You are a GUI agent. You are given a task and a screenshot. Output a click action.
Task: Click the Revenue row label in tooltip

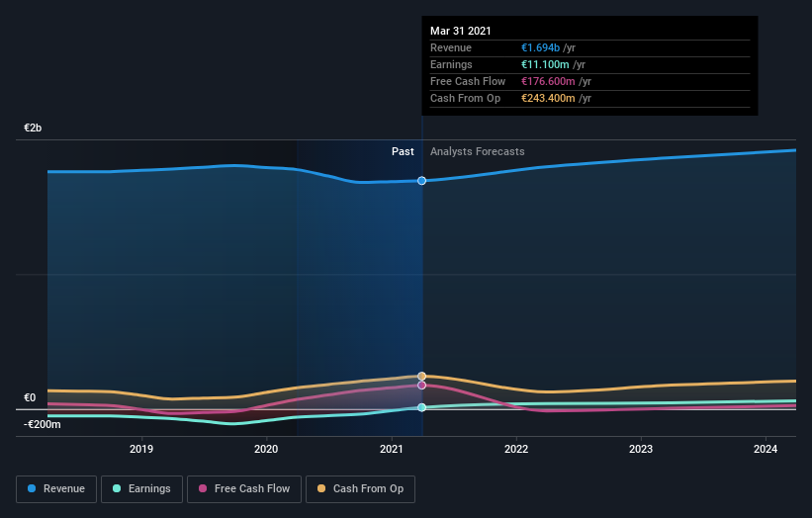click(451, 47)
